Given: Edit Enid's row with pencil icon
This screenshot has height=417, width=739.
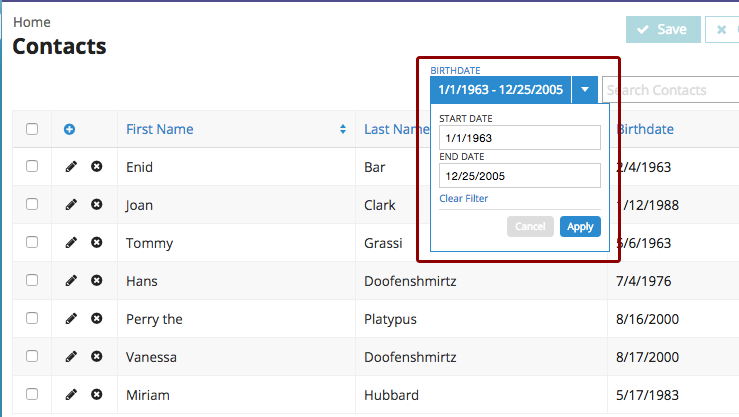Looking at the screenshot, I should click(71, 166).
